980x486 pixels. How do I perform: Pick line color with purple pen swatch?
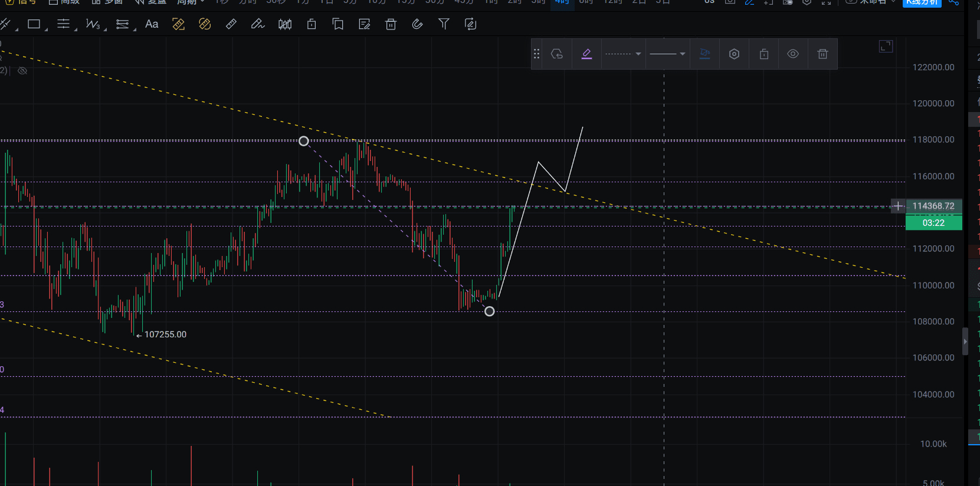coord(586,54)
